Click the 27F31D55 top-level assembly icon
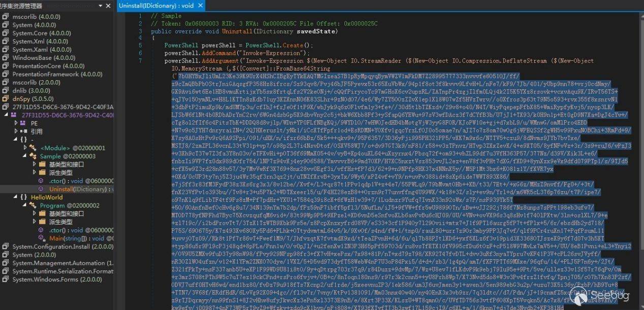This screenshot has width=644, height=310. [6, 107]
